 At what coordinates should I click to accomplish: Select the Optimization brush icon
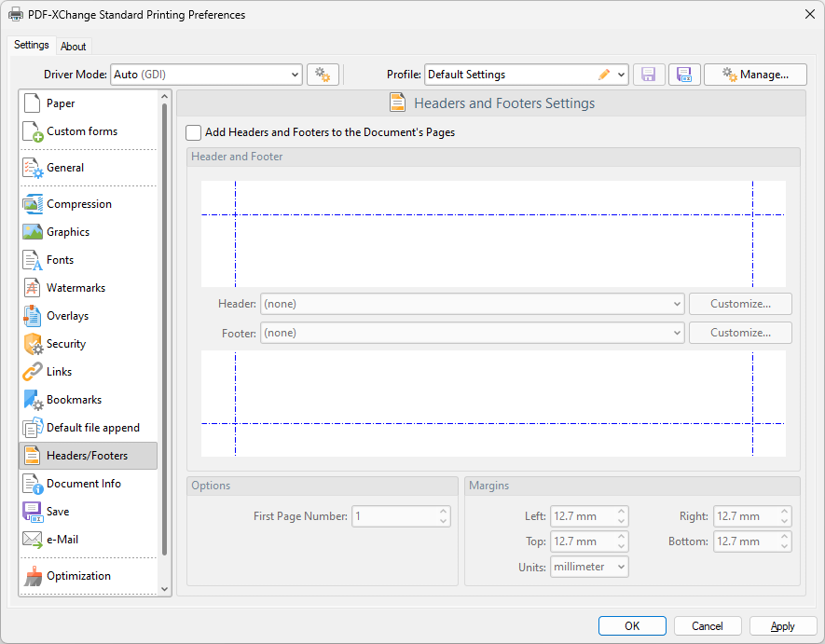point(33,576)
